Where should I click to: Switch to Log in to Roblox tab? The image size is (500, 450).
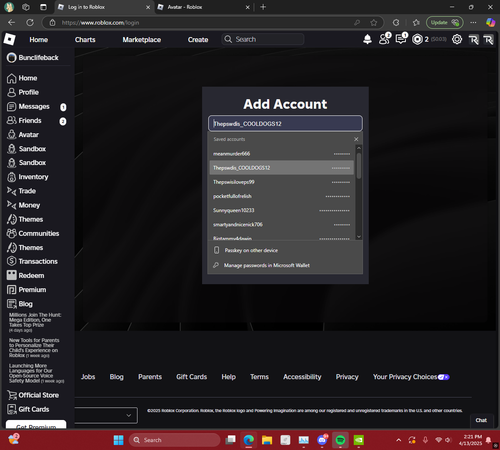coord(104,7)
